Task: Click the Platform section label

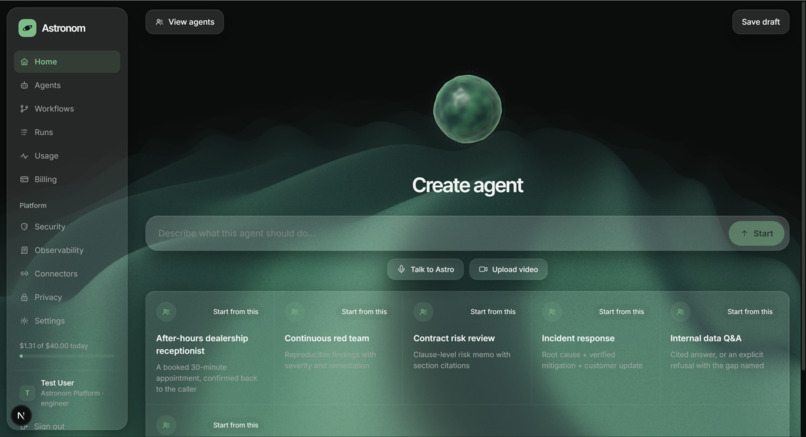Action: [33, 205]
